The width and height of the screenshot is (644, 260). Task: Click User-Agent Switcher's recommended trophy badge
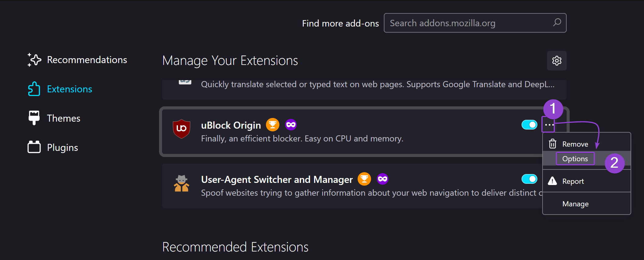coord(364,179)
